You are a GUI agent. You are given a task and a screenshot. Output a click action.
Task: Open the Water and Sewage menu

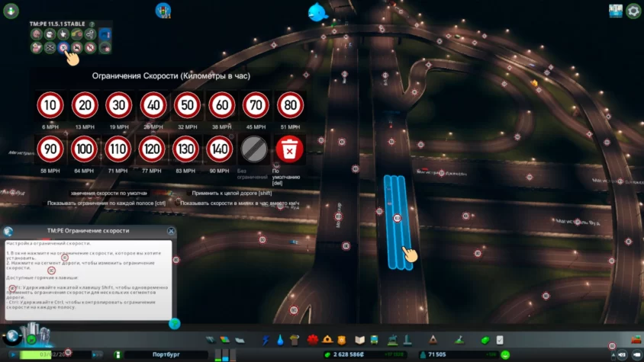tap(280, 340)
